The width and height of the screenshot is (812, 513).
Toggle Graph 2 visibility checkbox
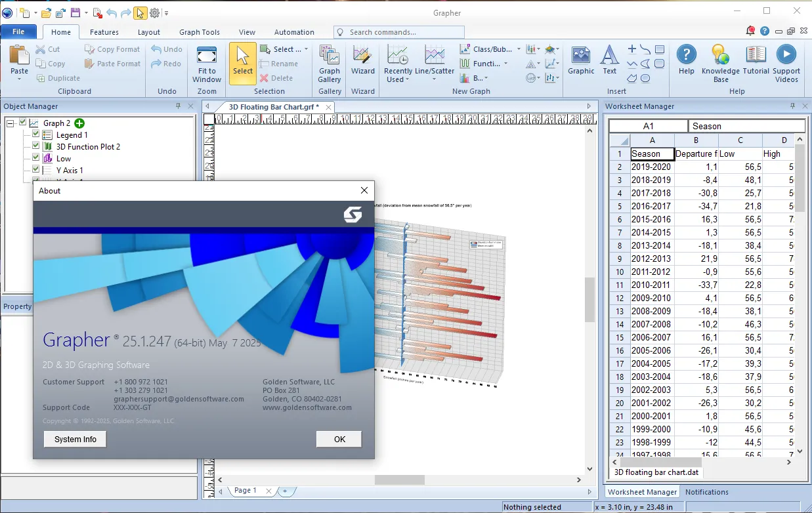24,123
